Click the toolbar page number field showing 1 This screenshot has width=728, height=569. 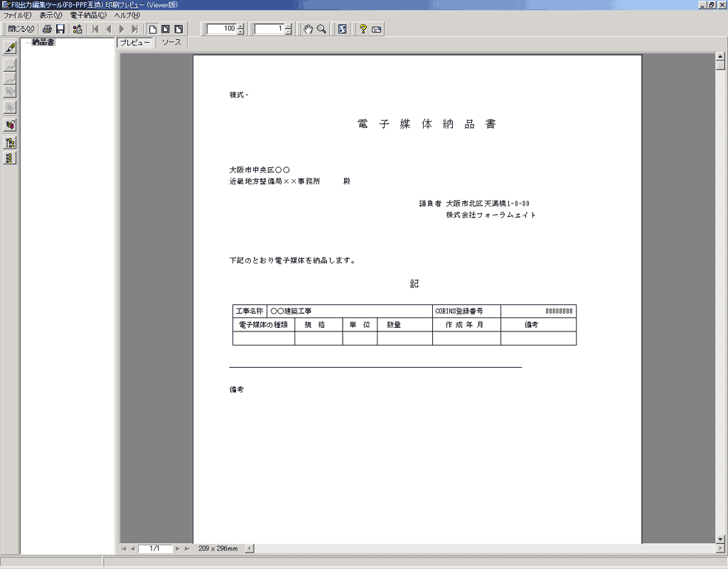pos(269,28)
